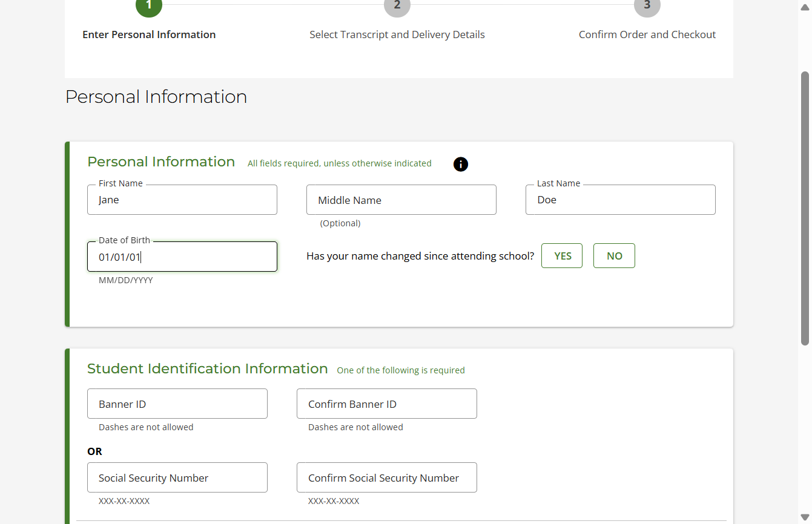Click the page's vertical scrollbar thumb
812x524 pixels.
click(805, 208)
